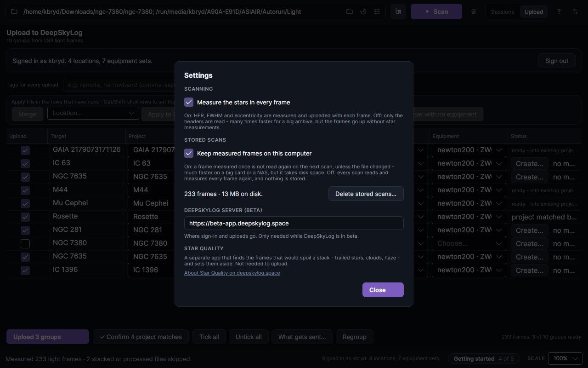Open recent folders history icon
The width and height of the screenshot is (588, 368).
click(363, 11)
